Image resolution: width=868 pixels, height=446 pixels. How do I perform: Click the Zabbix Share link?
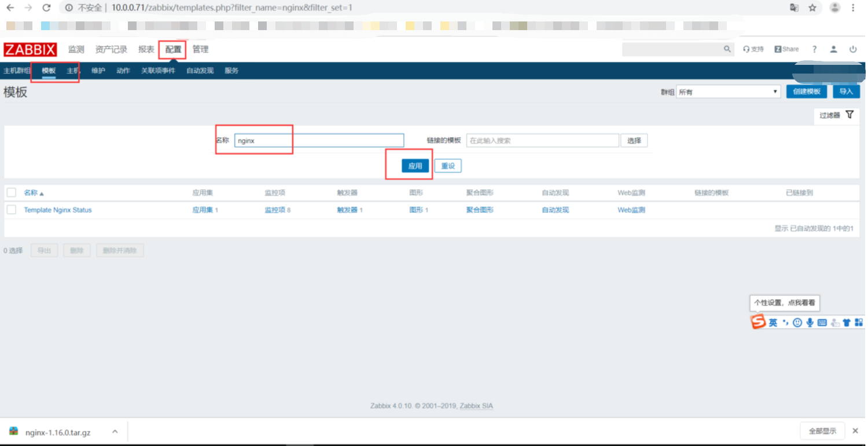pos(786,49)
